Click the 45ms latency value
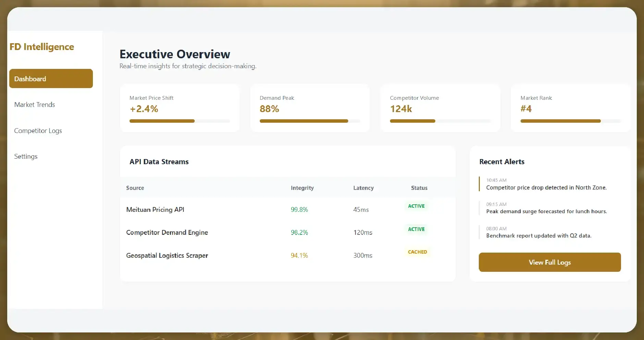This screenshot has width=644, height=340. click(x=361, y=209)
